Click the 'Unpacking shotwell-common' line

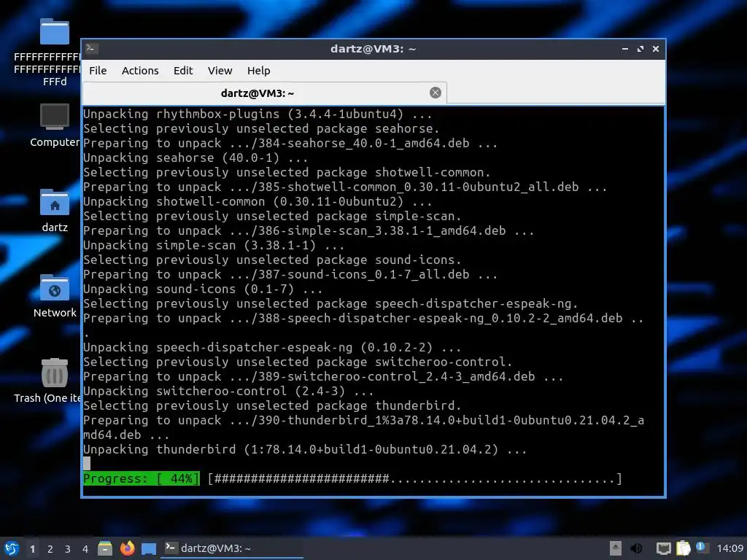pyautogui.click(x=258, y=201)
